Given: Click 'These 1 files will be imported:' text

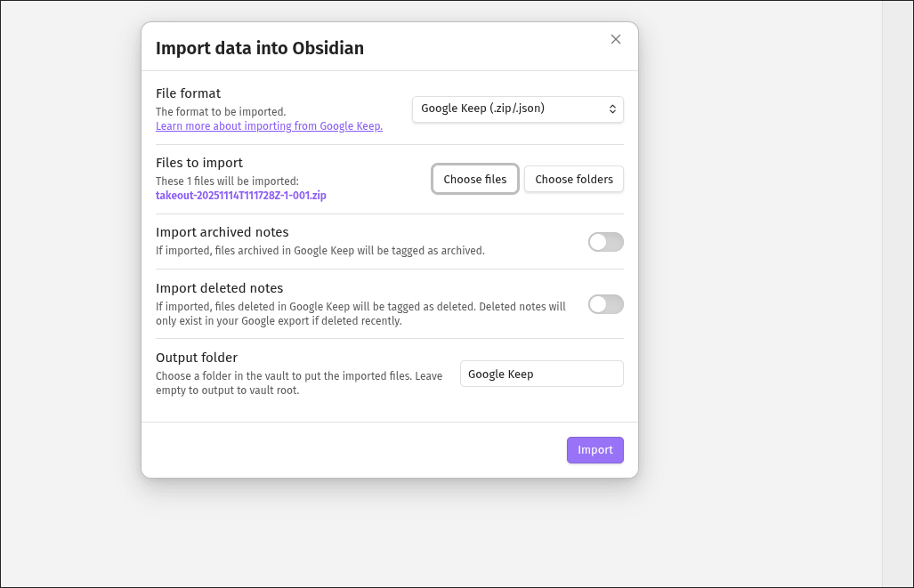Looking at the screenshot, I should [227, 181].
